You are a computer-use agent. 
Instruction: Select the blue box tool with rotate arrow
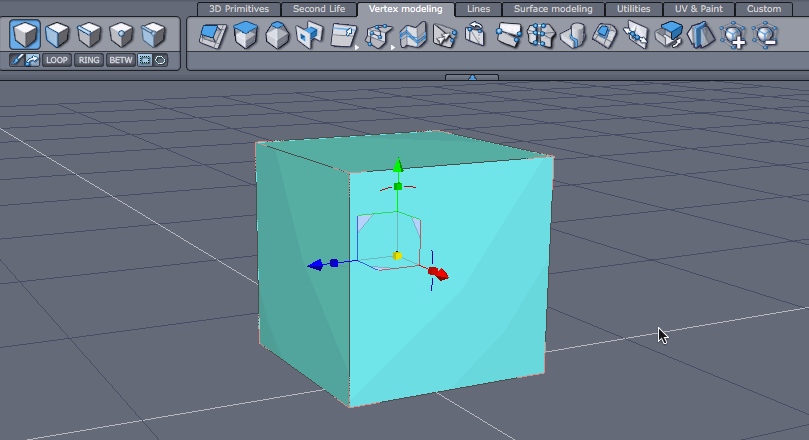669,35
